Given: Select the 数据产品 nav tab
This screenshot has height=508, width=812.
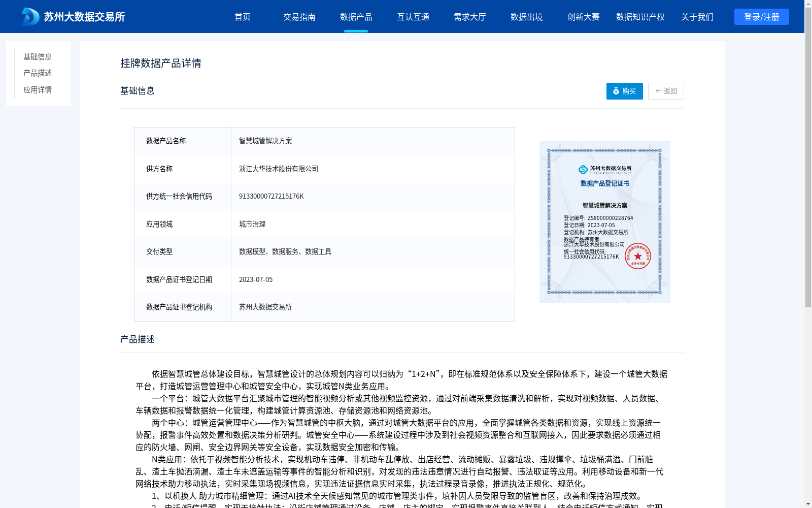Looking at the screenshot, I should pos(356,17).
